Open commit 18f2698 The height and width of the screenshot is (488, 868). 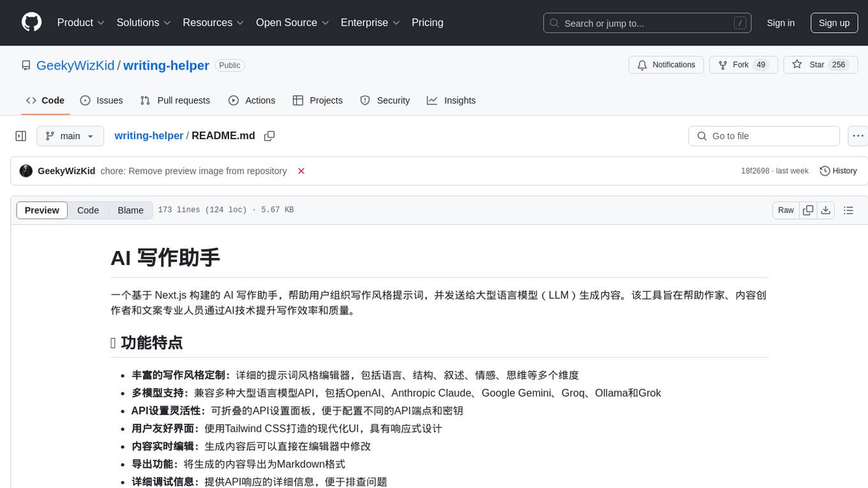755,171
